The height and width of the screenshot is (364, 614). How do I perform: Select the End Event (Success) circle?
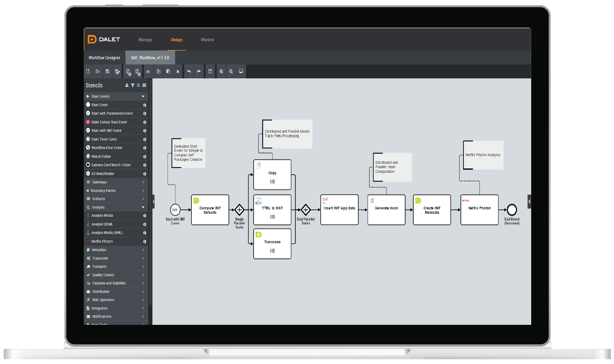click(512, 210)
